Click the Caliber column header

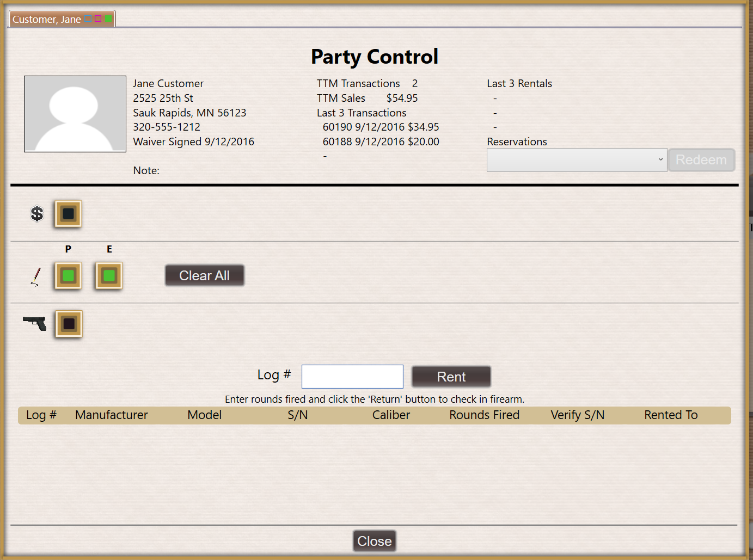(x=391, y=415)
